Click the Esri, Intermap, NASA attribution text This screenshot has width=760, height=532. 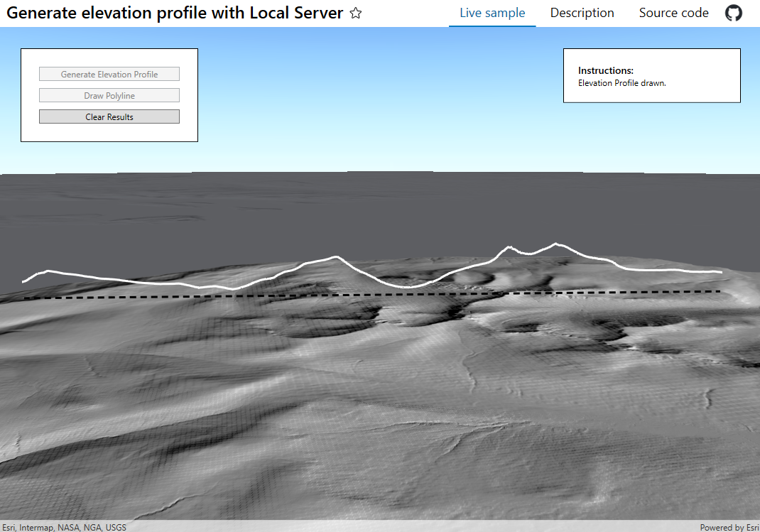(x=64, y=527)
